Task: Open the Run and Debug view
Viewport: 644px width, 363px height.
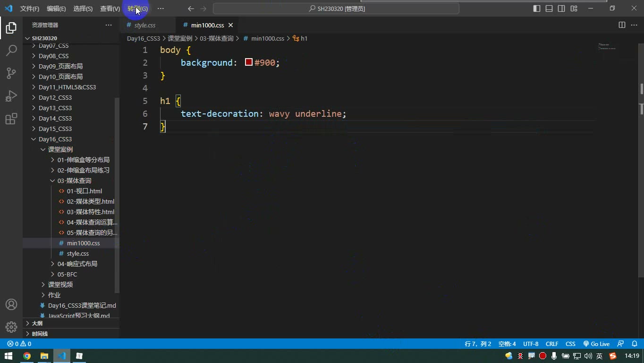Action: click(11, 96)
